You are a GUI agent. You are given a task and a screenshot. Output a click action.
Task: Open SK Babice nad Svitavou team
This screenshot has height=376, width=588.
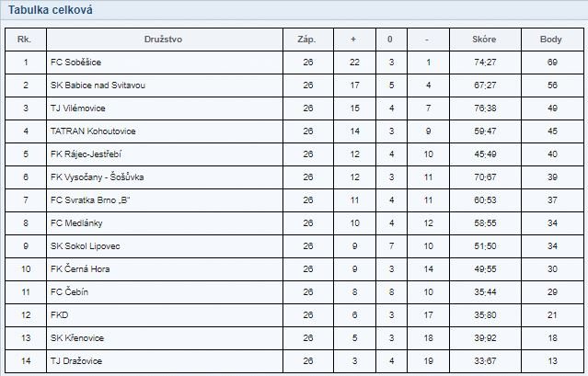point(98,85)
